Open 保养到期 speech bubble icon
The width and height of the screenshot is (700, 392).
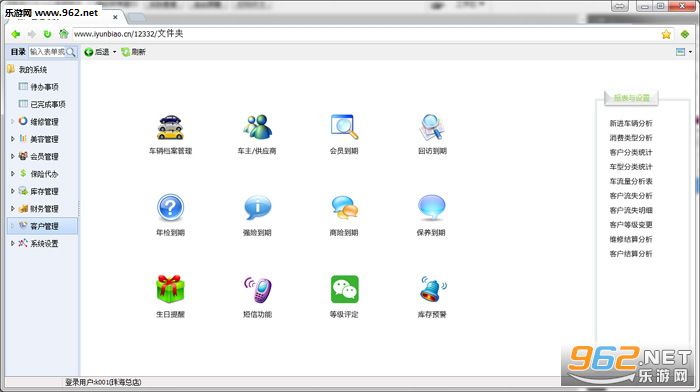click(x=431, y=208)
